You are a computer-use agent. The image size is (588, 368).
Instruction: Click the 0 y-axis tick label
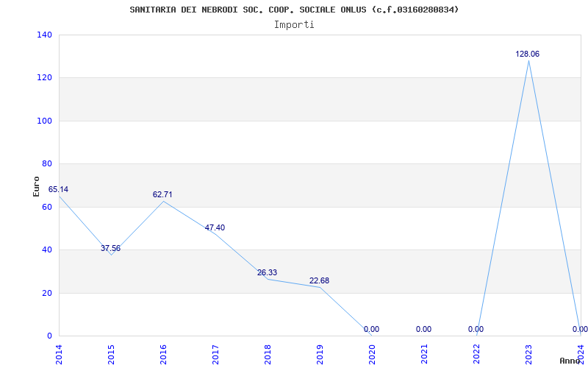coord(49,336)
